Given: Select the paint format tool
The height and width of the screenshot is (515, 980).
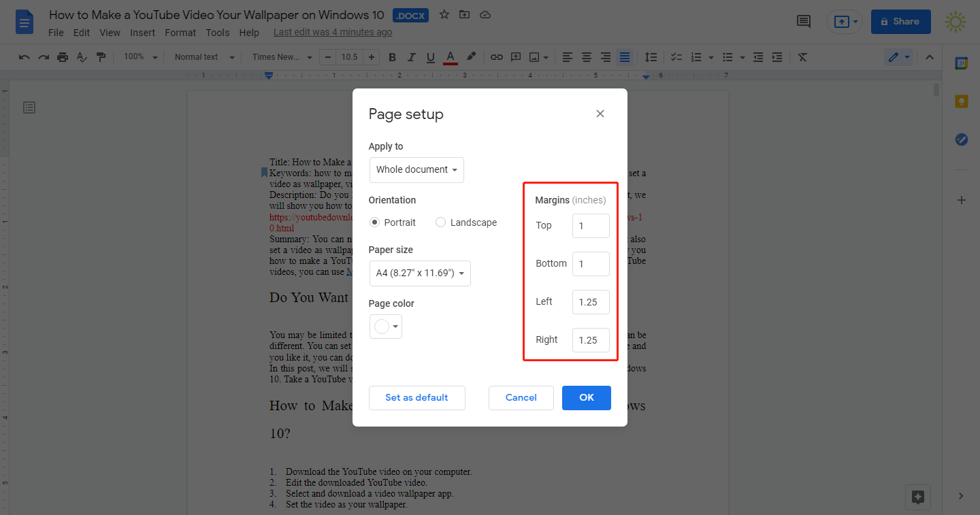Looking at the screenshot, I should coord(101,57).
